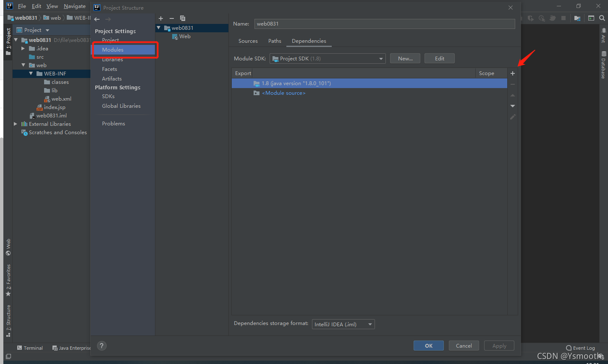Add a new module with the plus icon
Screen dimensions: 608x364
pyautogui.click(x=160, y=18)
